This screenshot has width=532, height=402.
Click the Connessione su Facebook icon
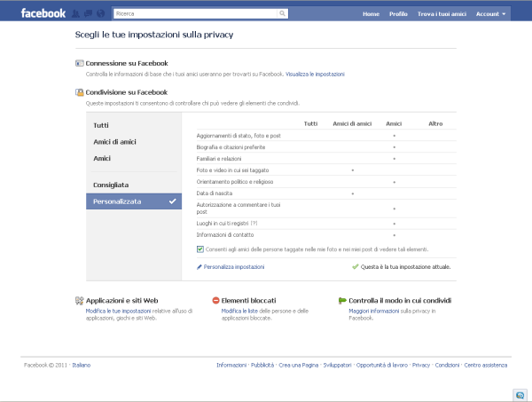coord(80,63)
